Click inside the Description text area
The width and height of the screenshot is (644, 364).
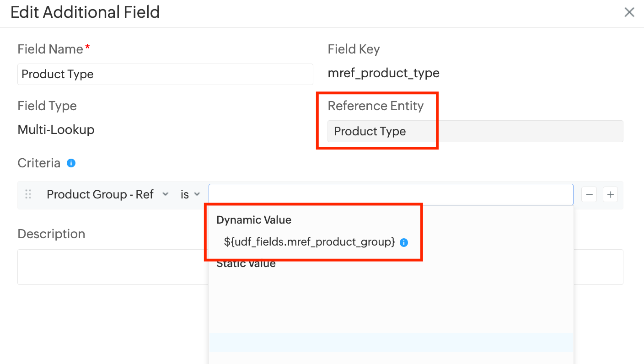[110, 267]
